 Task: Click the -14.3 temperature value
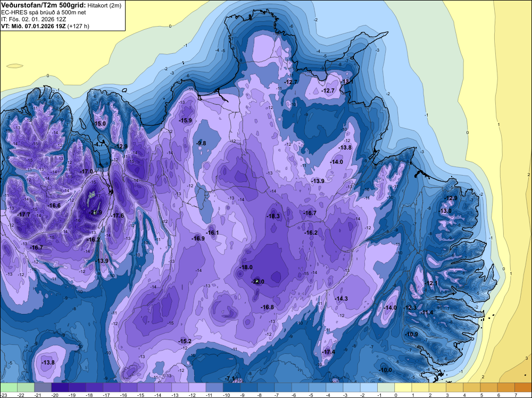342,298
